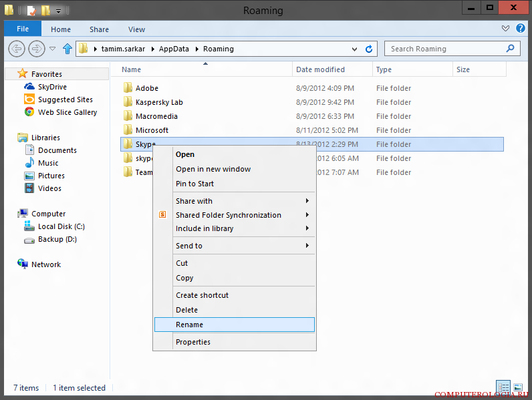
Task: Go up one folder level
Action: click(68, 49)
